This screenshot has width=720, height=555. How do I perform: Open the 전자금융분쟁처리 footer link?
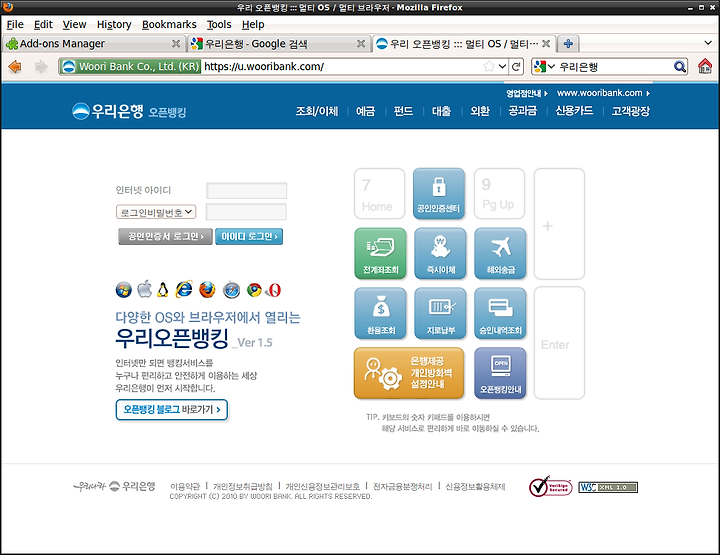point(403,486)
